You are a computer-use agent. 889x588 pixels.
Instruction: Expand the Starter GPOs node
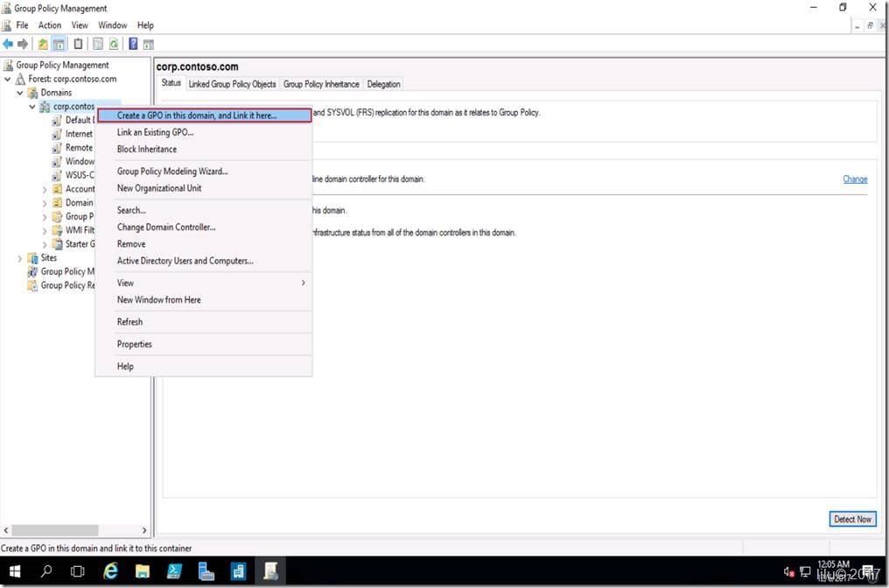[x=45, y=244]
